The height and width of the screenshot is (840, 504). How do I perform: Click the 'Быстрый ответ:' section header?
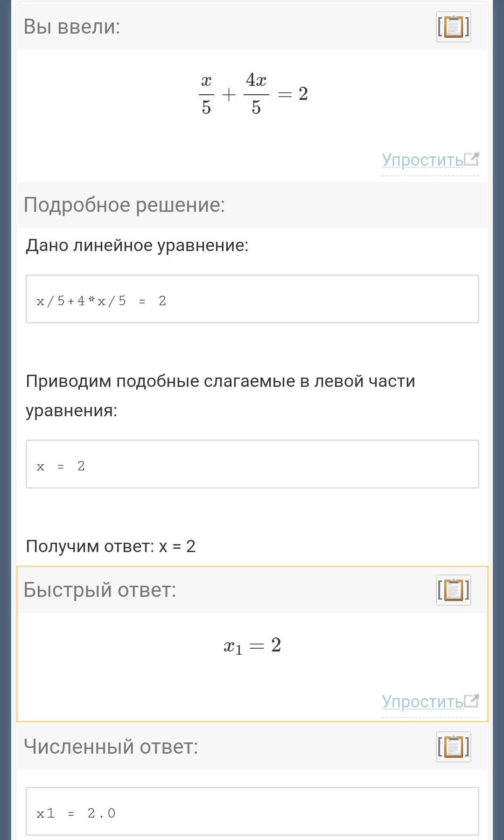pyautogui.click(x=100, y=590)
